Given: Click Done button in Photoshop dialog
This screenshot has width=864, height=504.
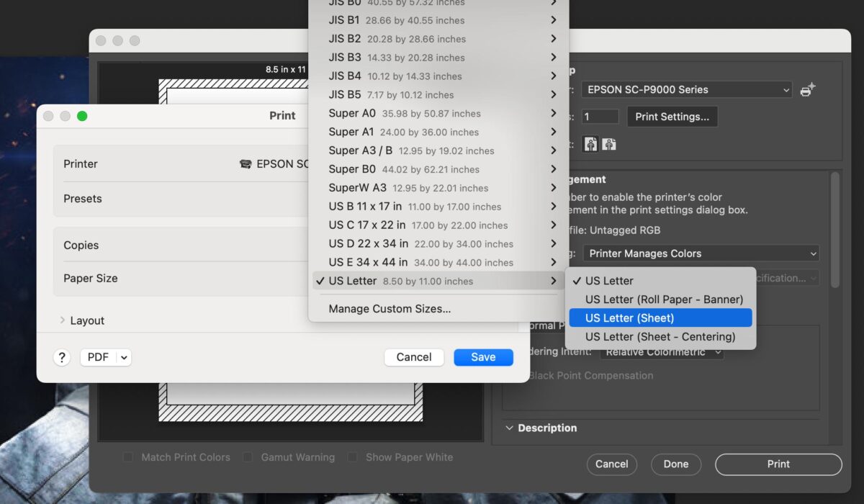Looking at the screenshot, I should coord(676,464).
